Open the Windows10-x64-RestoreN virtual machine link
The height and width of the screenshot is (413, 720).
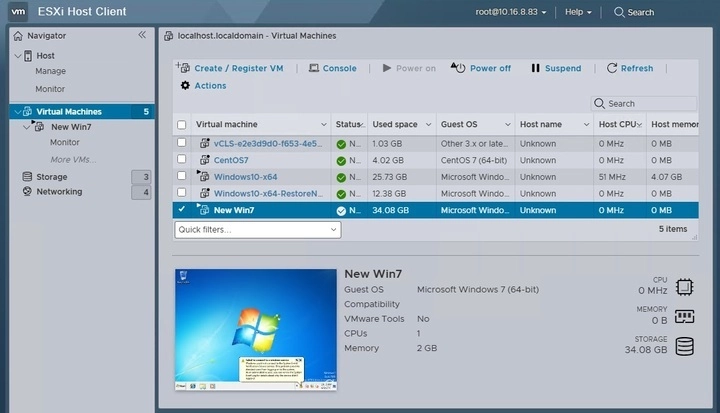(x=268, y=193)
